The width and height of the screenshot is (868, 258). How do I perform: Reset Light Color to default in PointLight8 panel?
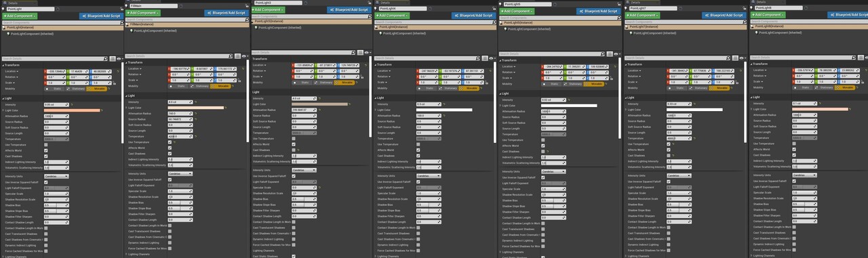[850, 109]
